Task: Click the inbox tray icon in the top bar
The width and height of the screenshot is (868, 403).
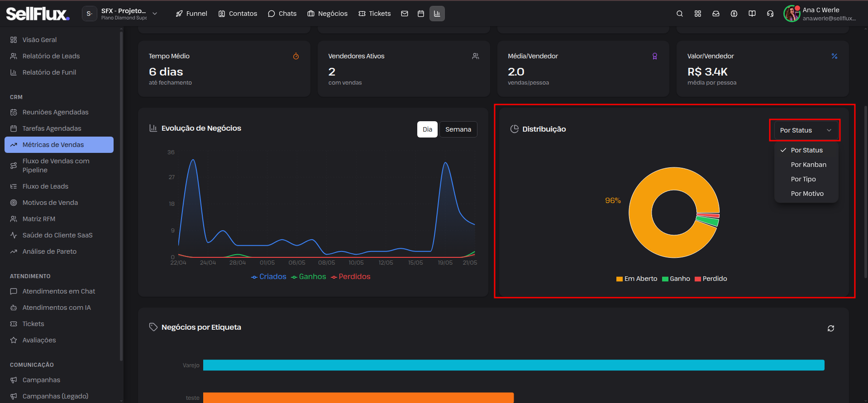Action: tap(716, 14)
